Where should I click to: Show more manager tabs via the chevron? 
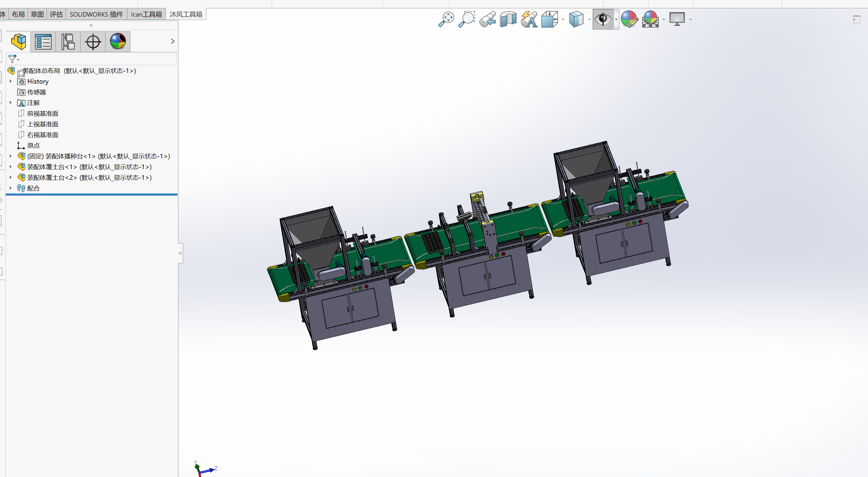pyautogui.click(x=172, y=41)
